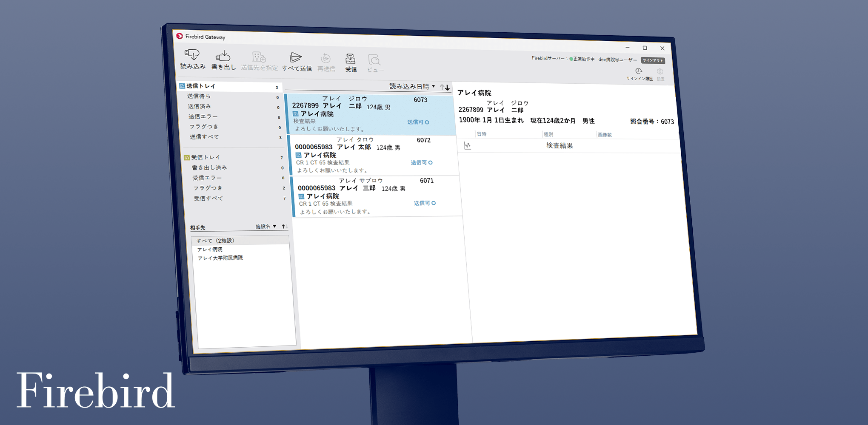The height and width of the screenshot is (425, 868).
Task: Click アレイ病院 heading in detail pane
Action: click(x=474, y=93)
